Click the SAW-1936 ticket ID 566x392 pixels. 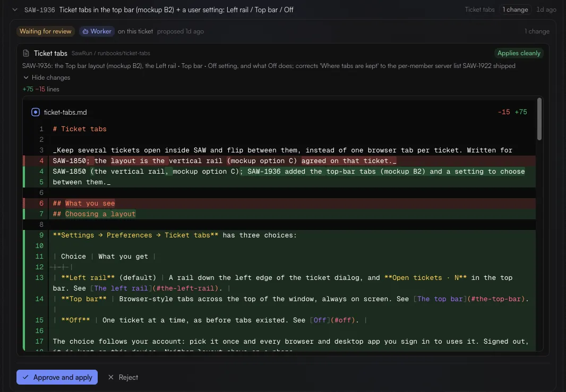pos(40,10)
